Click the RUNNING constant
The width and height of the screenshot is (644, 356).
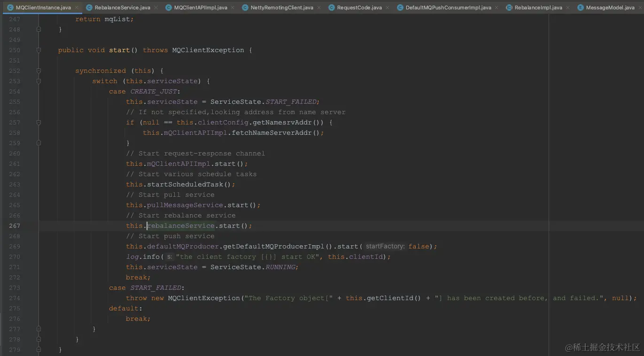(280, 267)
